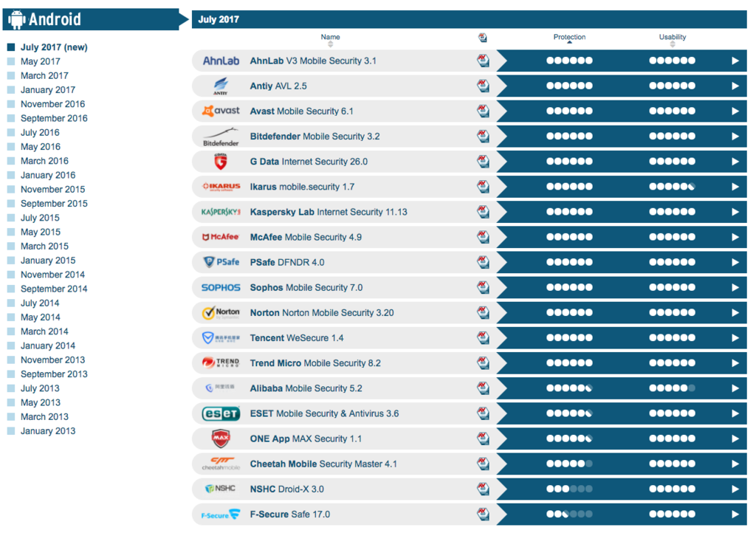Sort by Protection column

(x=569, y=39)
